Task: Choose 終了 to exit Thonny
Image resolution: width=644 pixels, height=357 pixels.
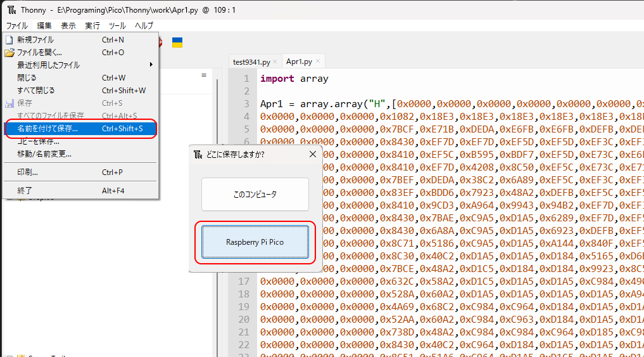Action: (80, 190)
